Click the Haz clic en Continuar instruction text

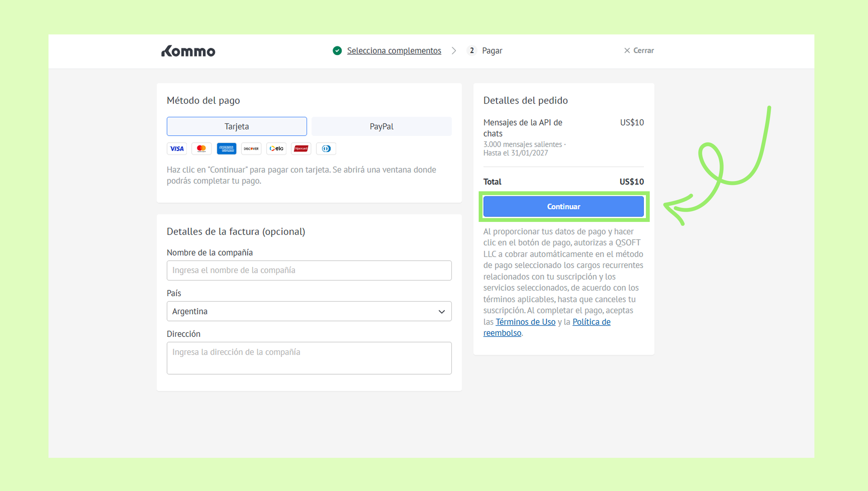(x=301, y=175)
